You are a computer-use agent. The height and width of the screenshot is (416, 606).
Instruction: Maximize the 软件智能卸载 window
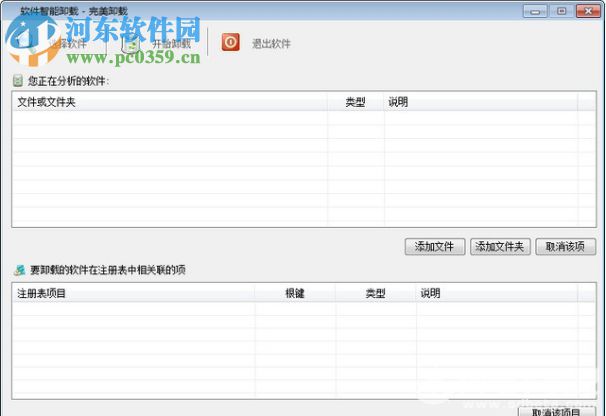pos(562,11)
